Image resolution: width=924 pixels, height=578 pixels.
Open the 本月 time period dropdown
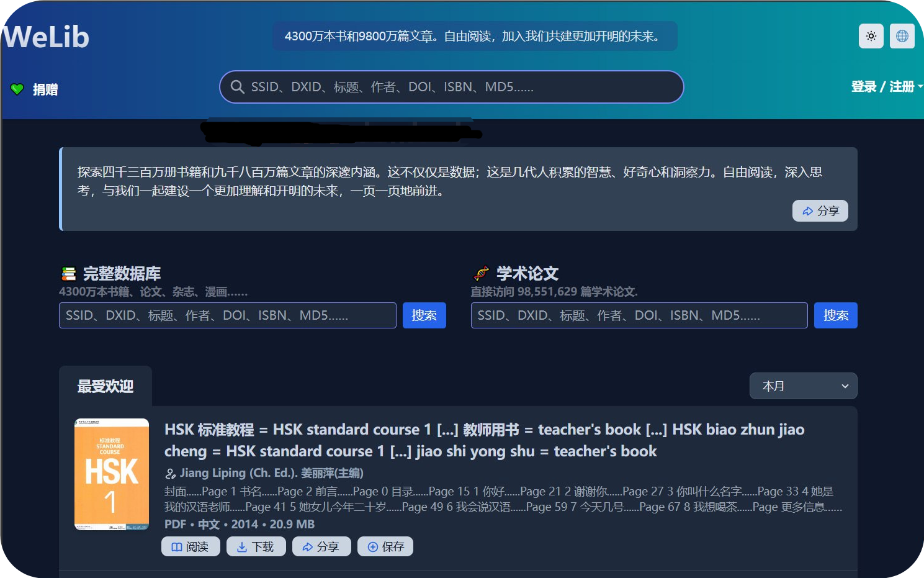point(803,386)
